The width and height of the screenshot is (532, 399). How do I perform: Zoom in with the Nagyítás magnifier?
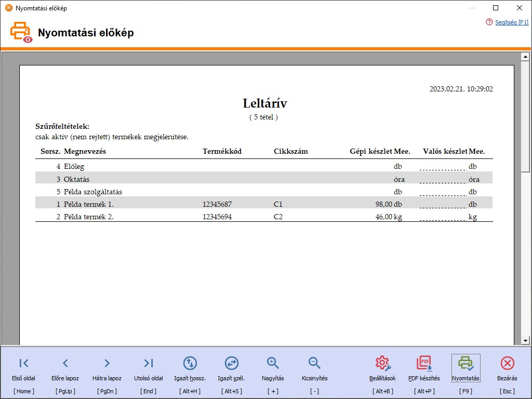click(272, 363)
